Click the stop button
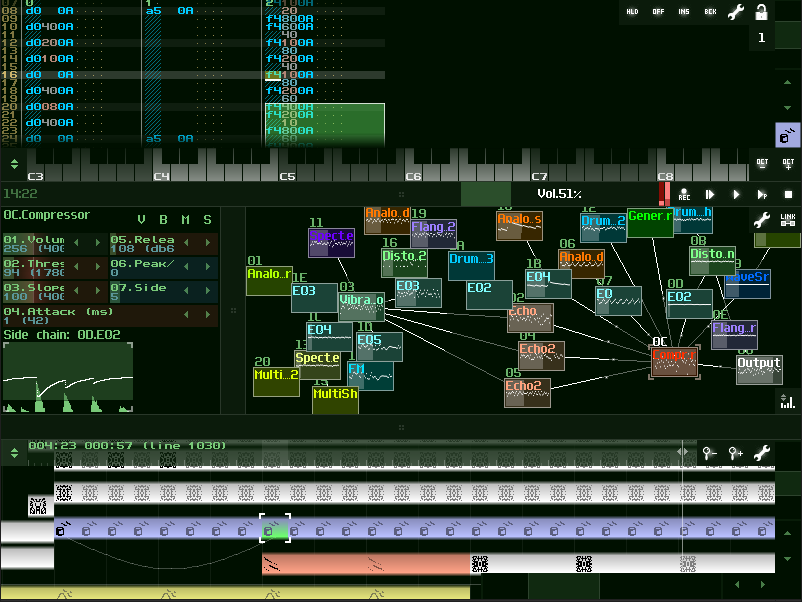802x602 pixels. [x=788, y=194]
